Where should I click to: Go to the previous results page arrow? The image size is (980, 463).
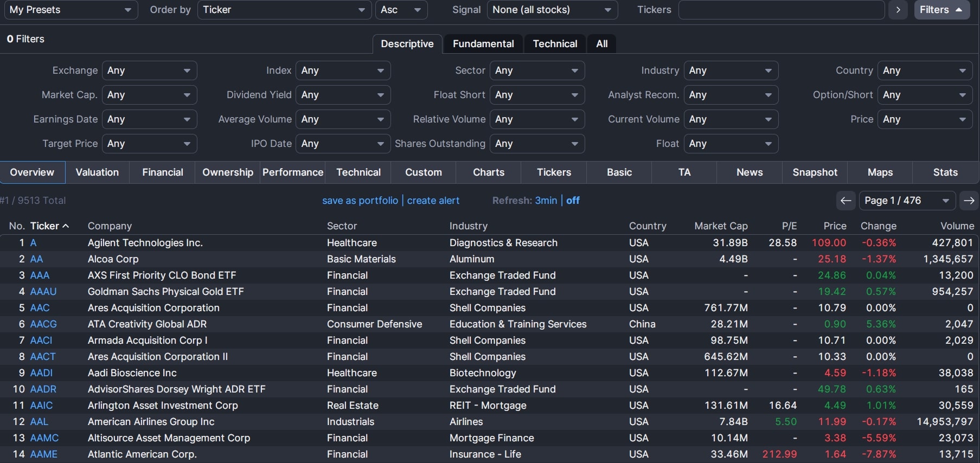pyautogui.click(x=846, y=201)
